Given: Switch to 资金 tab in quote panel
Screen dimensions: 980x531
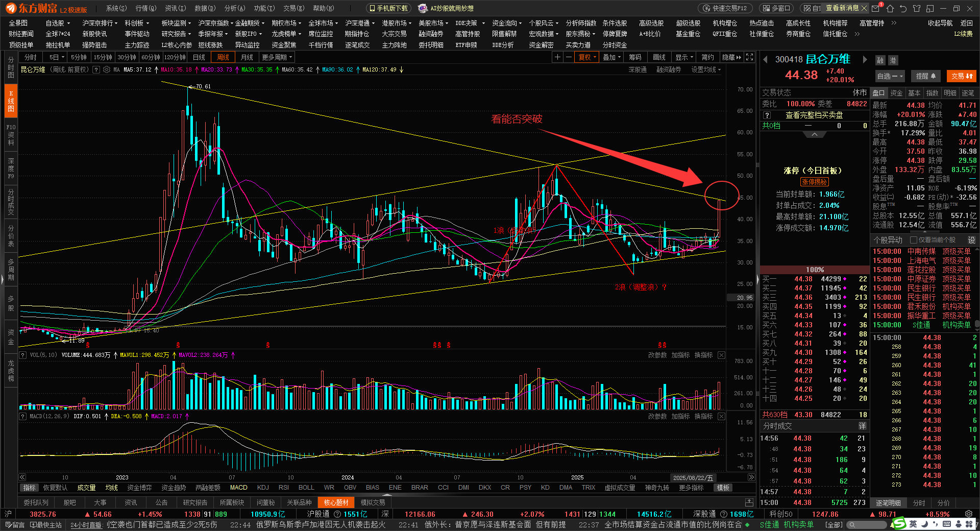Looking at the screenshot, I should coord(896,93).
